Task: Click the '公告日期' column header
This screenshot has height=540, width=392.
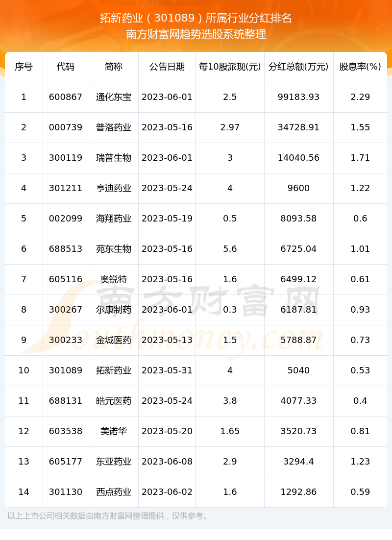Action: [x=167, y=67]
